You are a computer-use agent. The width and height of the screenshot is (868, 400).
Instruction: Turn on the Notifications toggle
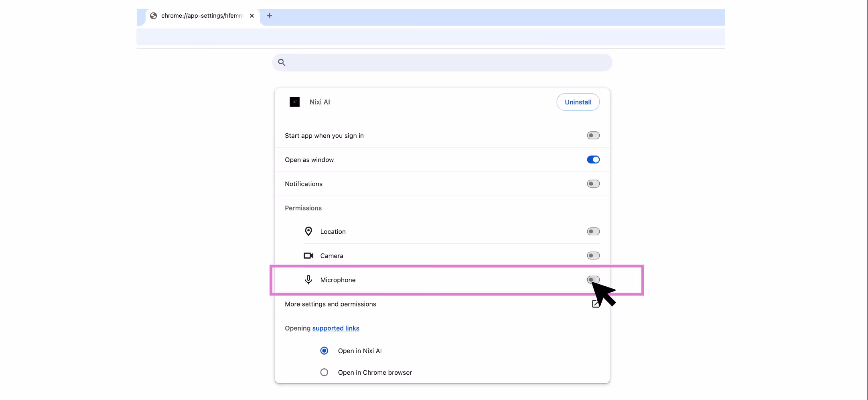pos(592,184)
